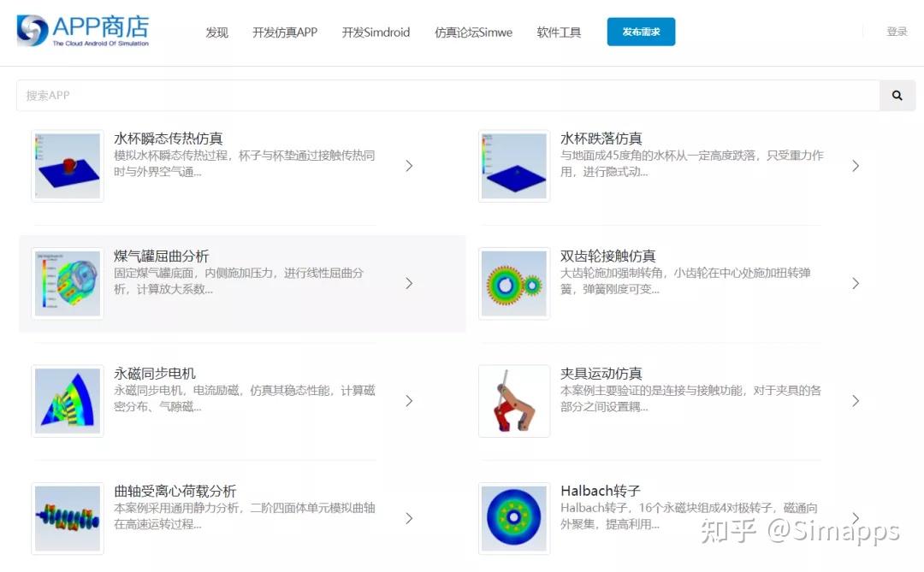Viewport: 924px width, 572px height.
Task: Click the 煤气罐屈曲分析 preview image
Action: coord(67,283)
